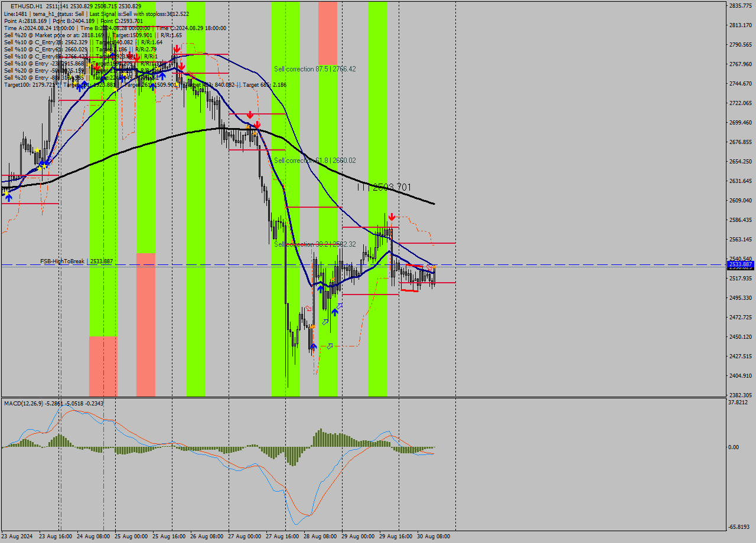Click the 2790.590 price axis value

click(741, 45)
